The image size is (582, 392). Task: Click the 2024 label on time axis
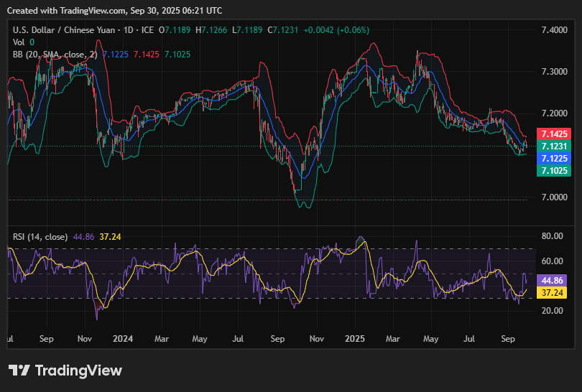pyautogui.click(x=123, y=337)
